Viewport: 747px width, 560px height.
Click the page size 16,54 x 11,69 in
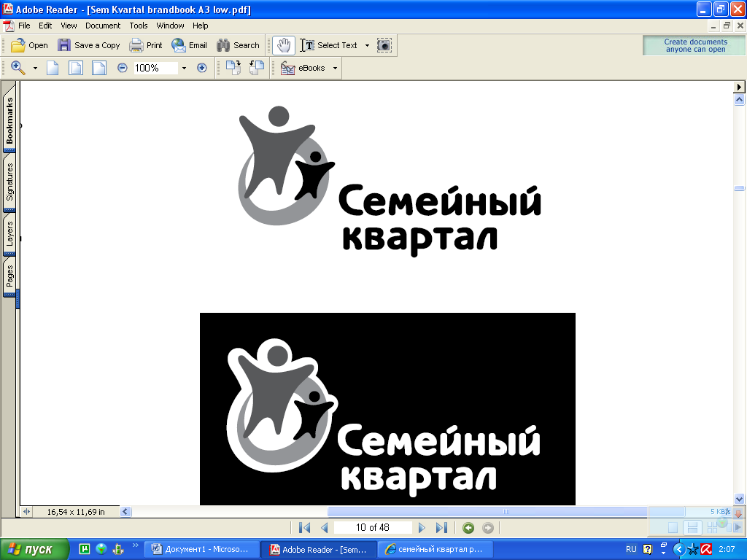click(76, 512)
